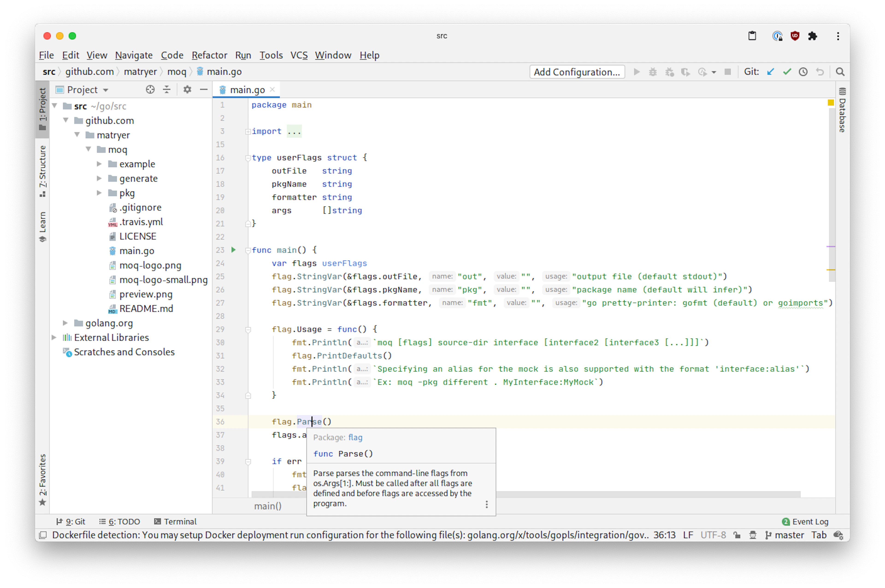Open Database tool window on right edge

pyautogui.click(x=842, y=110)
